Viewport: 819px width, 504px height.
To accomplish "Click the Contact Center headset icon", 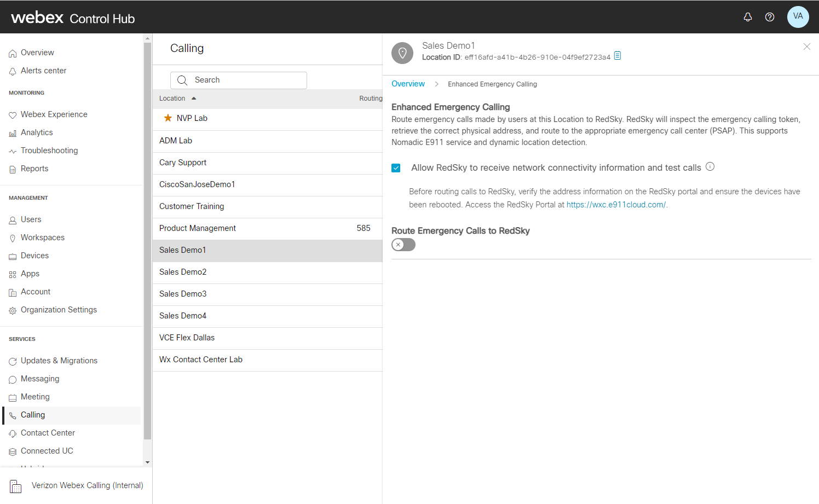I will pos(13,434).
